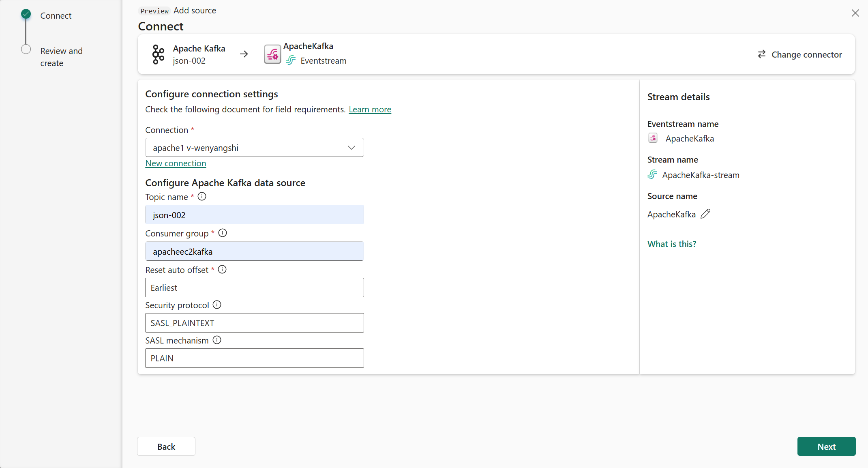Click the Configure Apache Kafka data source heading
868x468 pixels.
225,183
